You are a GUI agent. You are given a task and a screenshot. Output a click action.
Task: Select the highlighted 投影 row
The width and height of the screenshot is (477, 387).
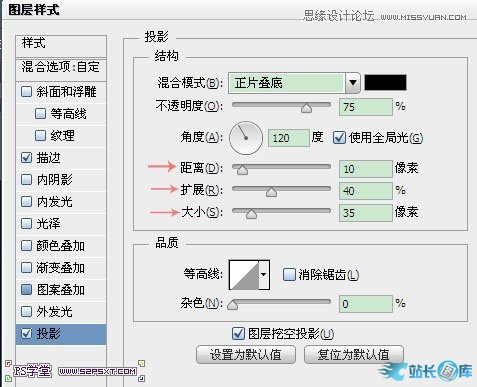point(61,334)
